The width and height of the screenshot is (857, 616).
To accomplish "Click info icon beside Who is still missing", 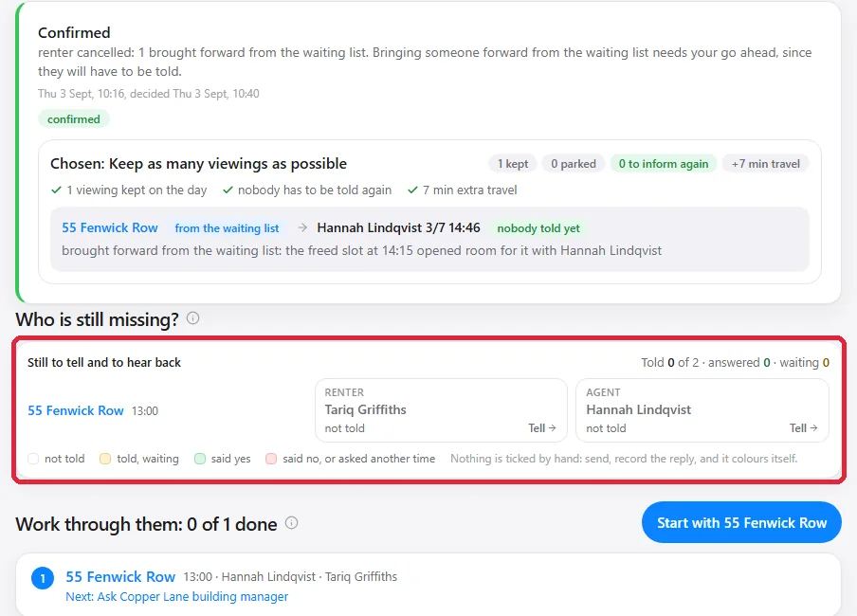I will coord(193,318).
